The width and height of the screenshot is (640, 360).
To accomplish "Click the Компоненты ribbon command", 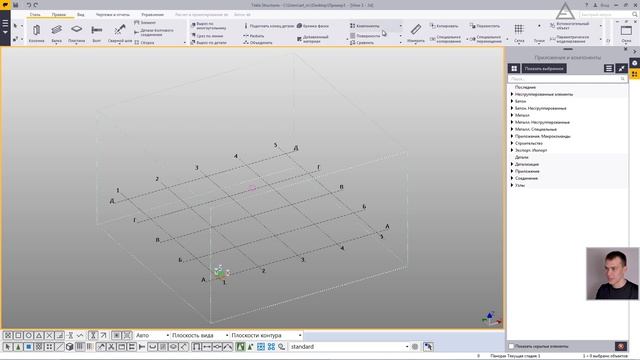I will (364, 26).
